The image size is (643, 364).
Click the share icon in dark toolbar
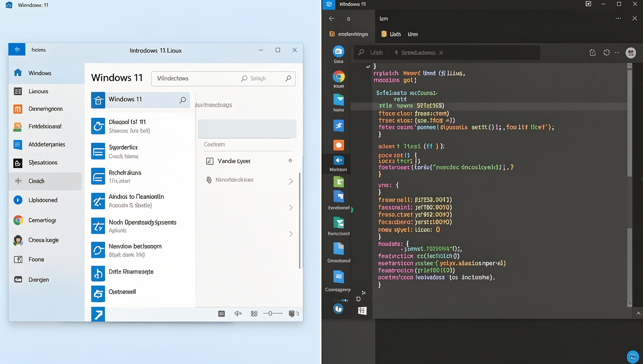[592, 53]
